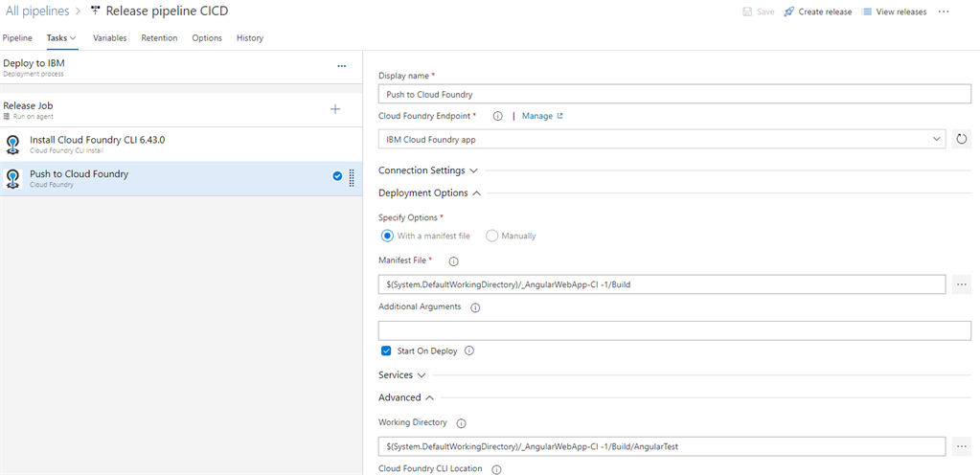Click into the Additional Arguments field
Image resolution: width=980 pixels, height=475 pixels.
click(675, 330)
